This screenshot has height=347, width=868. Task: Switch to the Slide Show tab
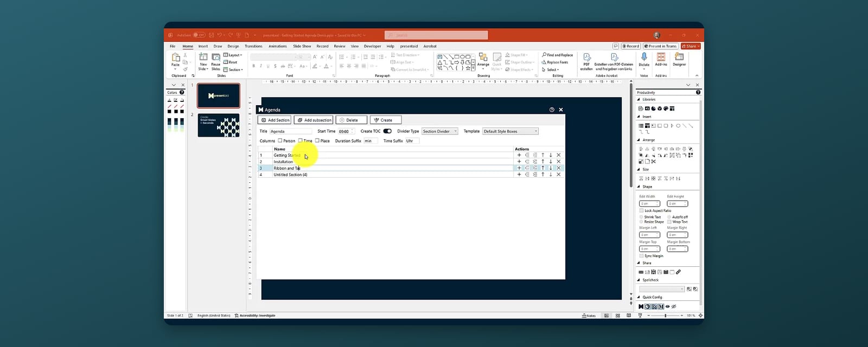[302, 46]
